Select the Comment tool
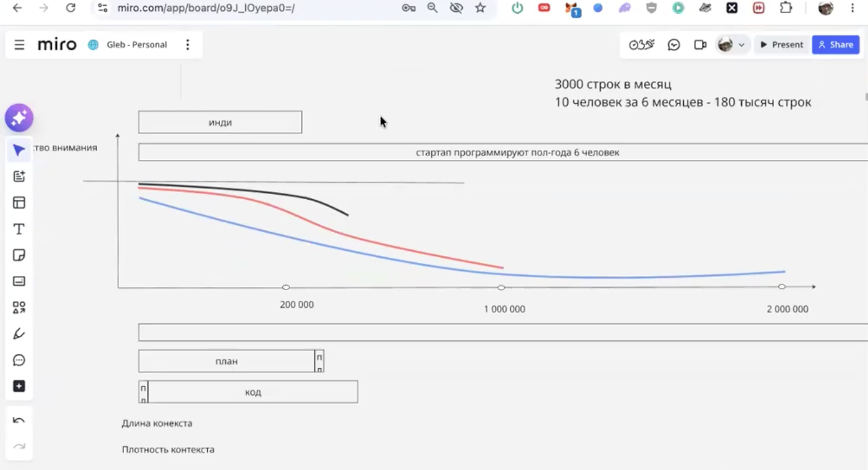Viewport: 868px width, 470px height. point(19,360)
